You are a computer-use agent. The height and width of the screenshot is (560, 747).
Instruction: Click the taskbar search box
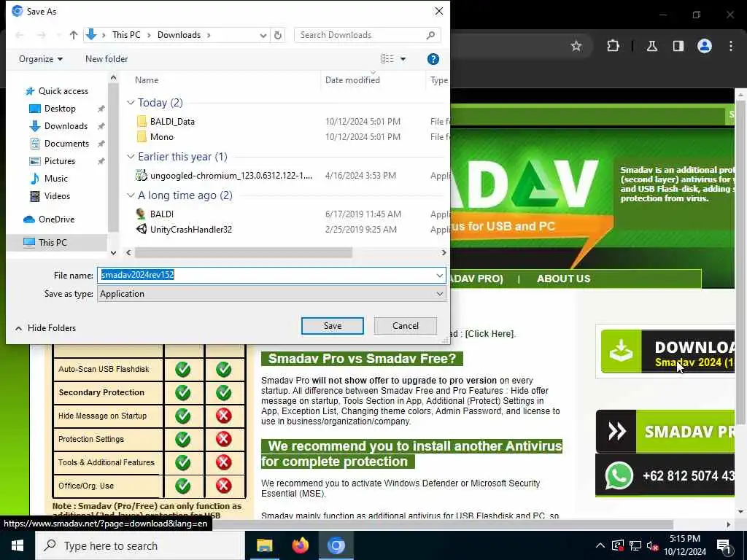pyautogui.click(x=139, y=545)
